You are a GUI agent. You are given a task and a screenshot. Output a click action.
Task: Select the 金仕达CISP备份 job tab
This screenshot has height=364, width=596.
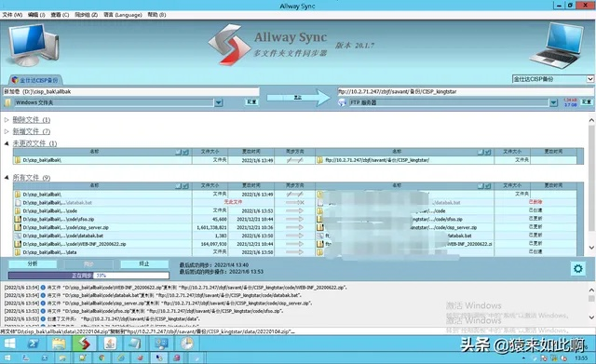(35, 80)
